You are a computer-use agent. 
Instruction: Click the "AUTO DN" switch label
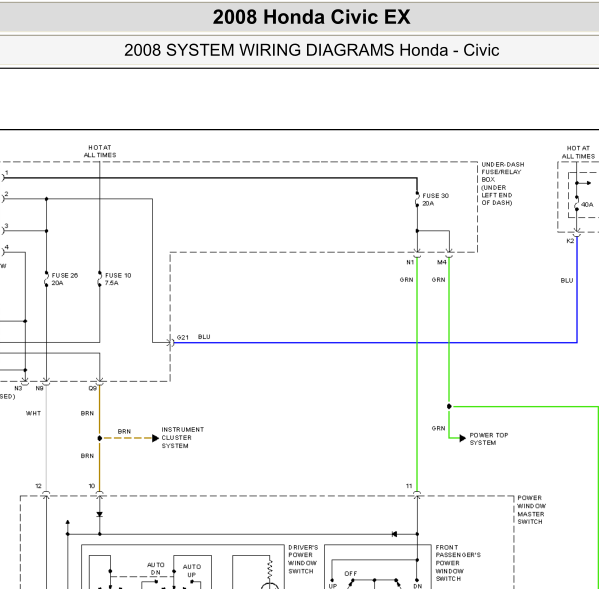click(156, 569)
